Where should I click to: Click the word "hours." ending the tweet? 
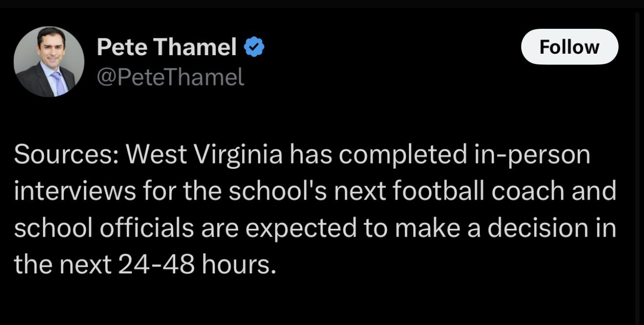click(242, 265)
